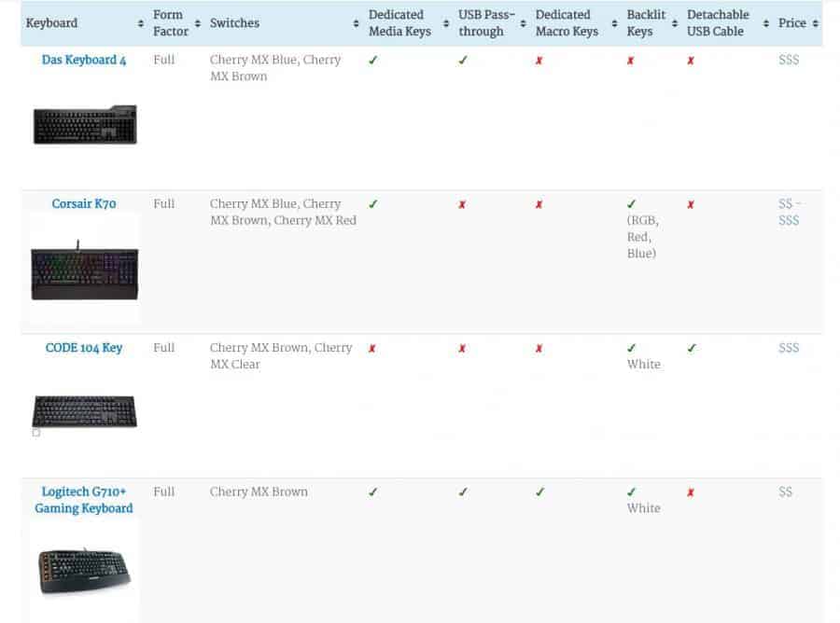Click the Price column header
Viewport: 840px width, 623px height.
tap(792, 23)
